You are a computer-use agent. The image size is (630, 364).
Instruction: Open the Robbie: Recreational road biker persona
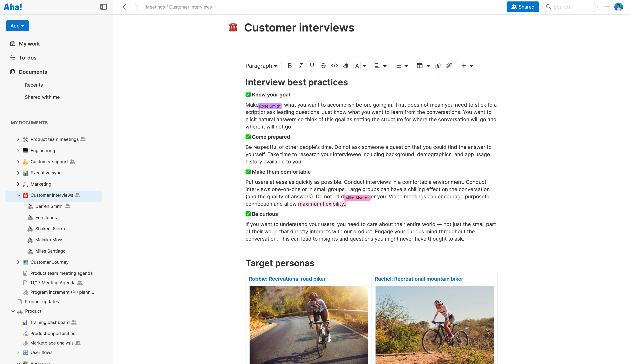pyautogui.click(x=287, y=279)
